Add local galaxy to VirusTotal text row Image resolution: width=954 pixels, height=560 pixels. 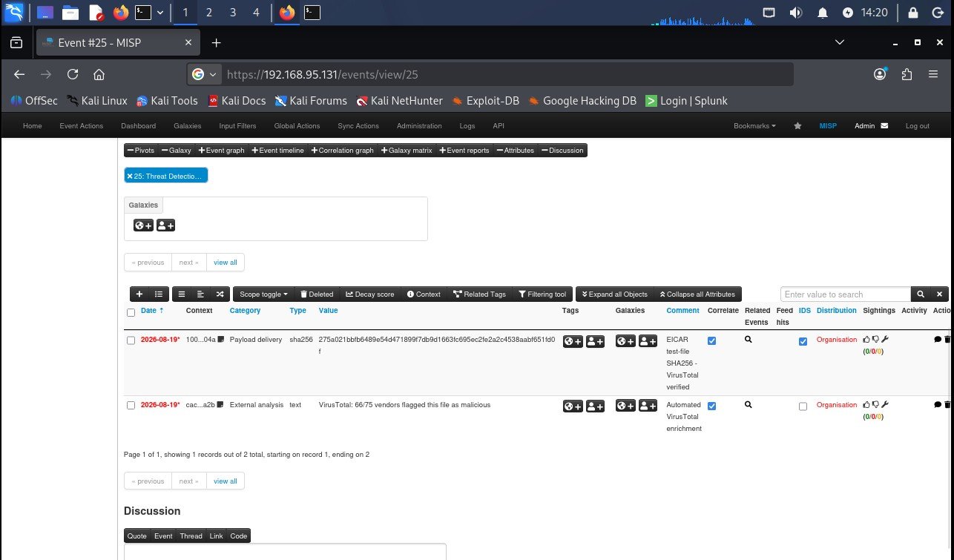648,406
